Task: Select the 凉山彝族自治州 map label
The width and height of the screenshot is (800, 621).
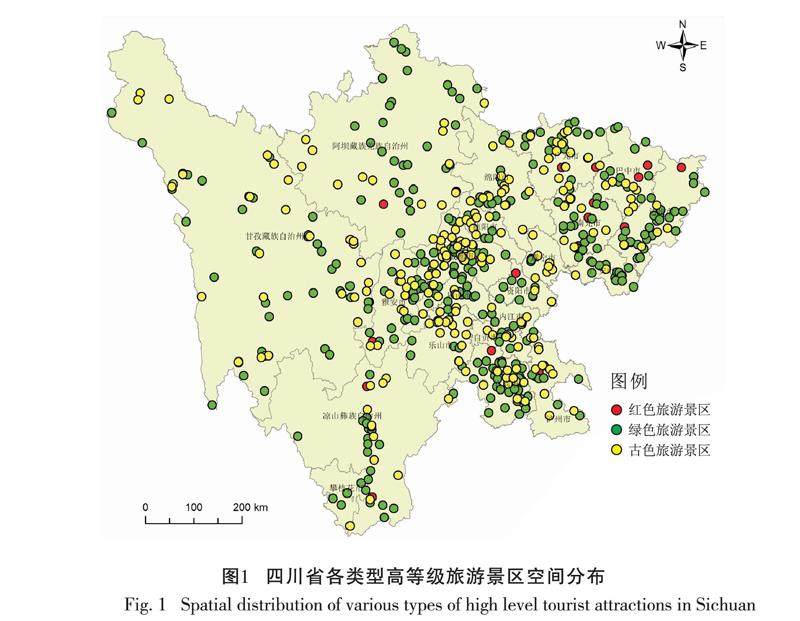Action: point(352,414)
